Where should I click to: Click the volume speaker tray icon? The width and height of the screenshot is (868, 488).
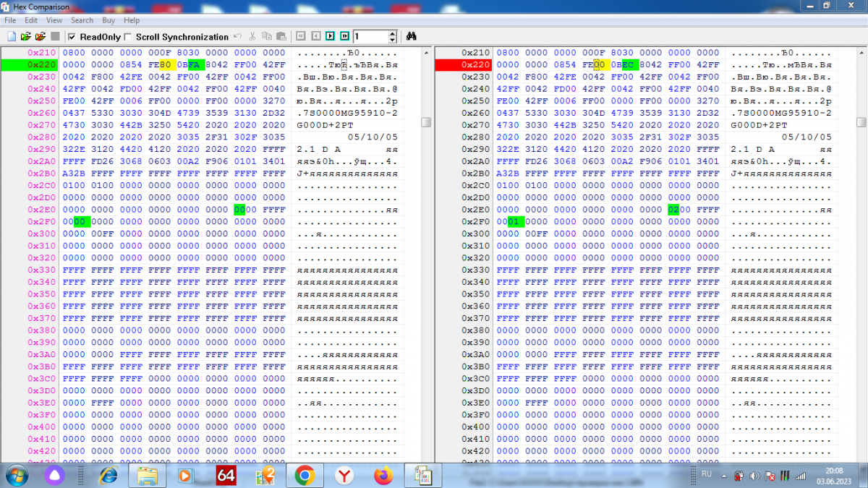click(755, 476)
